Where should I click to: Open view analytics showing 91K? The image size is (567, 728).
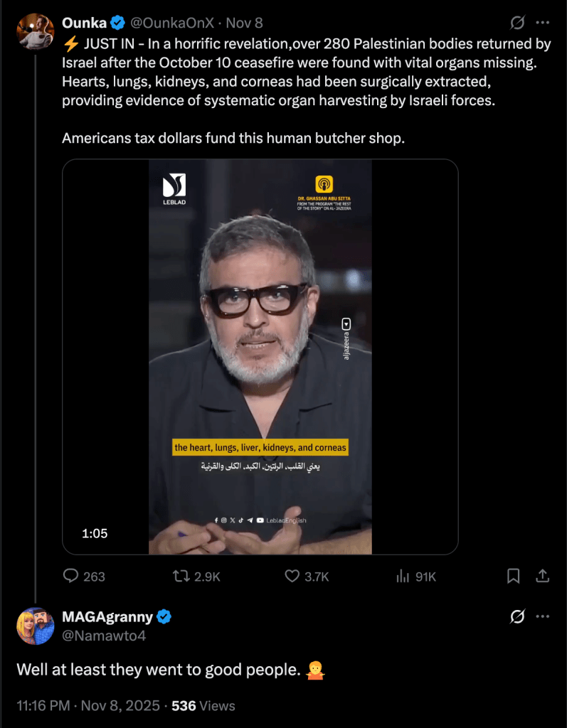click(x=403, y=576)
